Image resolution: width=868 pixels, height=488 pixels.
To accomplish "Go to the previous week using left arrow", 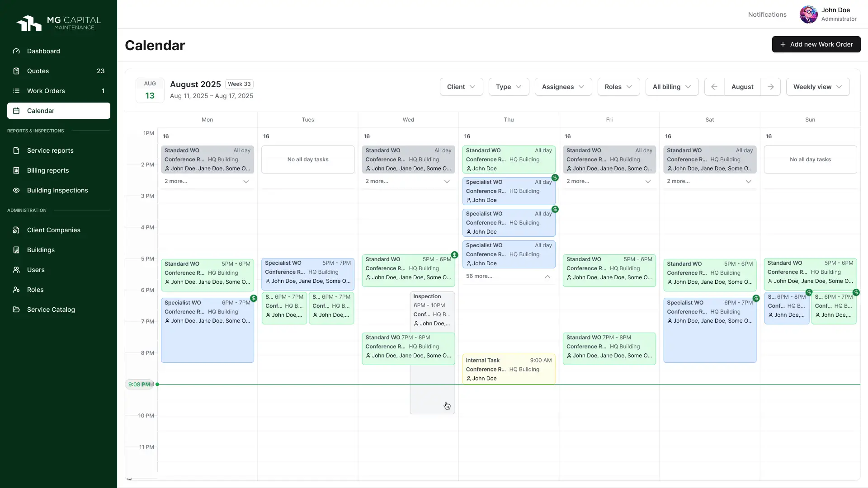I will pyautogui.click(x=714, y=87).
